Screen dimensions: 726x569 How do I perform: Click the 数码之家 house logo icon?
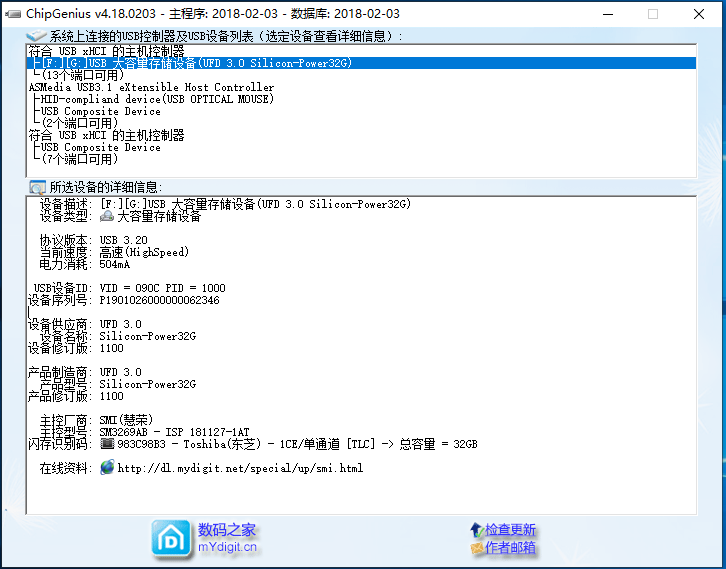[171, 538]
